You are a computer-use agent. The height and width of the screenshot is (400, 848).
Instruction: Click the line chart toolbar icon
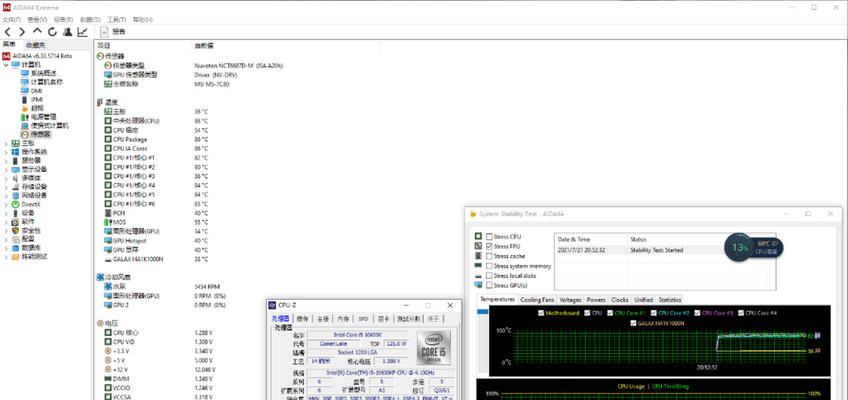point(82,32)
